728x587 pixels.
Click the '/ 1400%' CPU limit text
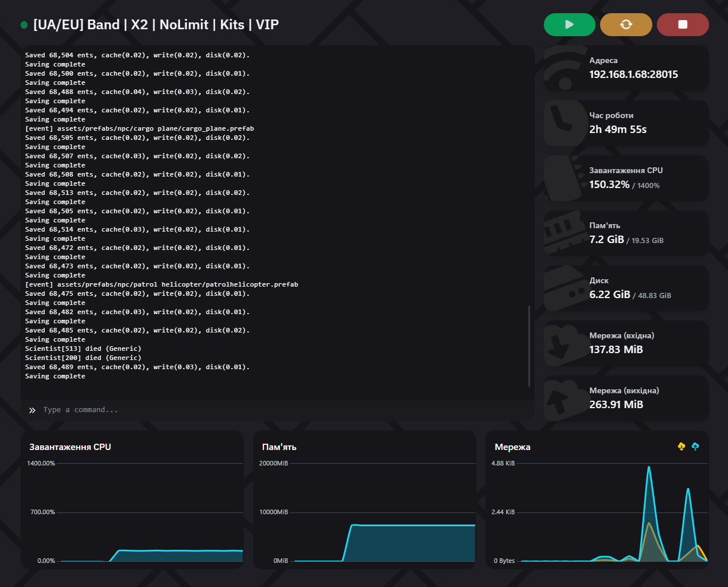click(646, 186)
